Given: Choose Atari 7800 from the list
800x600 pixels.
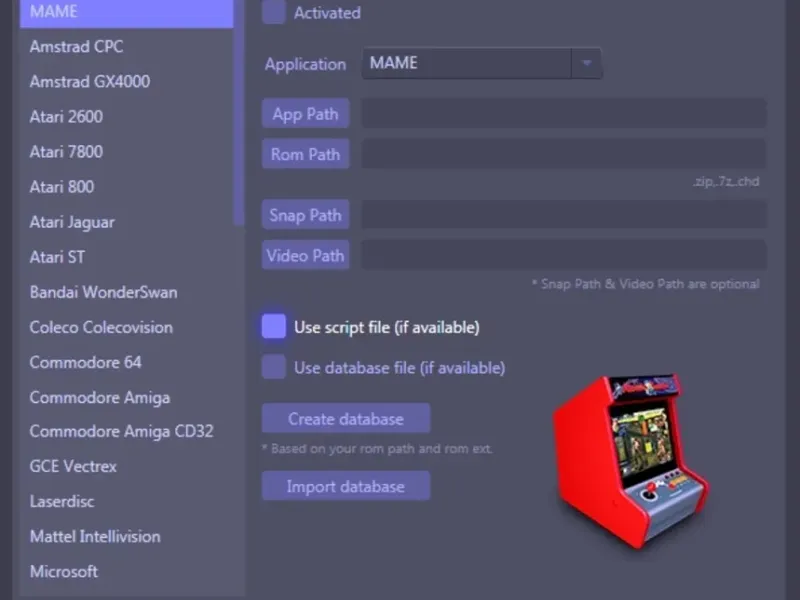Looking at the screenshot, I should click(66, 152).
